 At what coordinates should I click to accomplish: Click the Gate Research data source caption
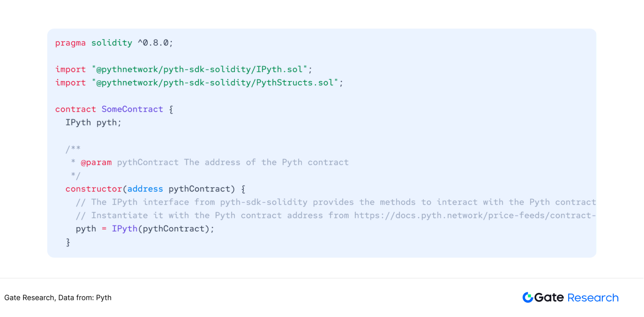click(x=58, y=298)
